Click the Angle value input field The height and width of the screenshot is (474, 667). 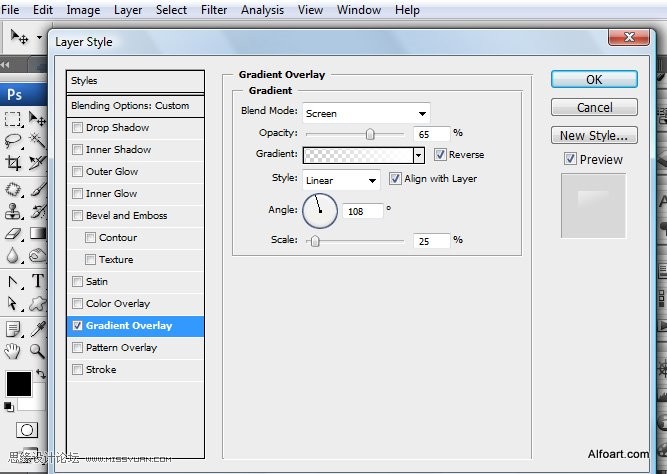(362, 211)
